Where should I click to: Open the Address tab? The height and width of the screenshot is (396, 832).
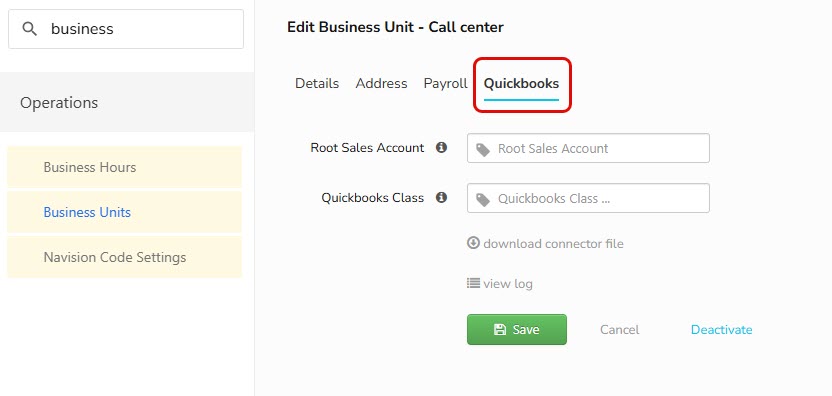pos(382,83)
